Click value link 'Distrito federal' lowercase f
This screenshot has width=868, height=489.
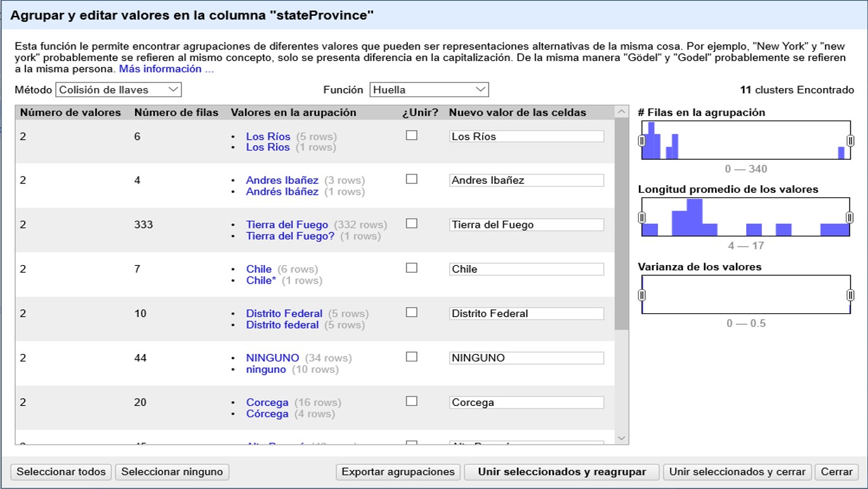pos(282,325)
